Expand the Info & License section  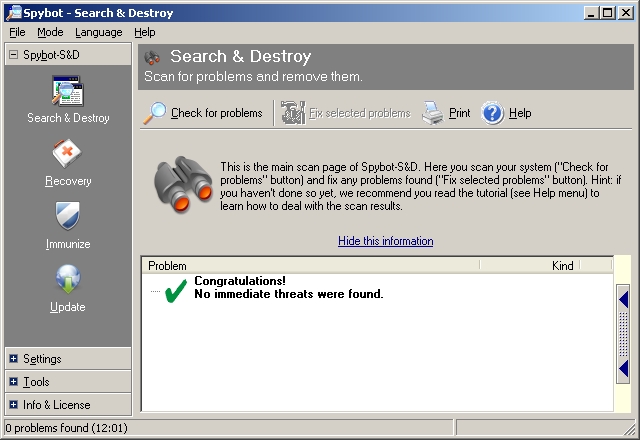(x=13, y=404)
